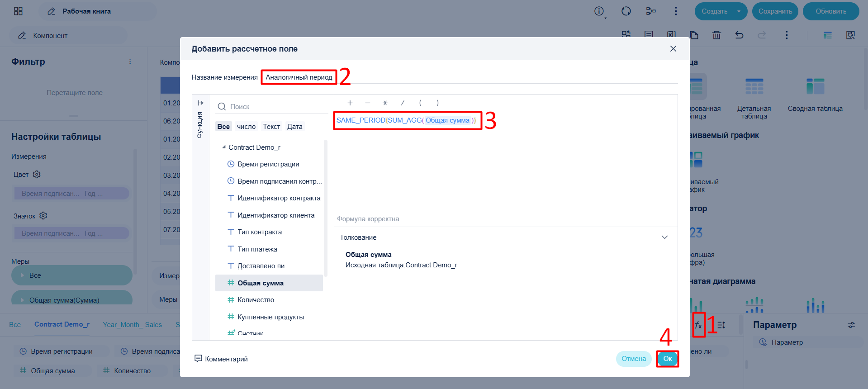Click the Отмена cancel button

tap(633, 359)
